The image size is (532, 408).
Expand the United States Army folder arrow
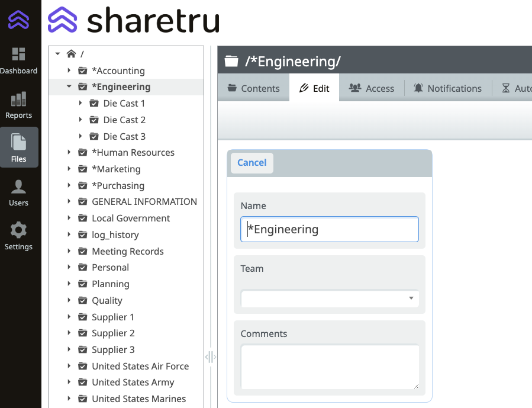(x=69, y=382)
